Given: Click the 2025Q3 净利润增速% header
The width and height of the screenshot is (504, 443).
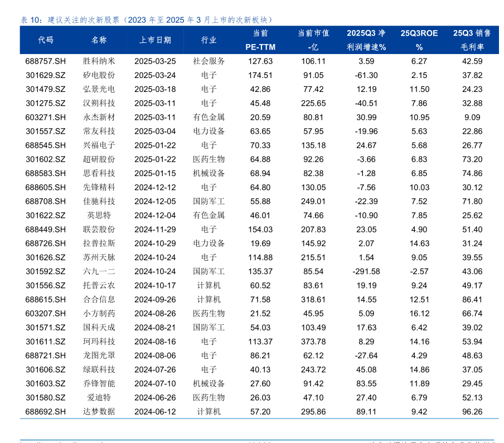Looking at the screenshot, I should coord(366,40).
